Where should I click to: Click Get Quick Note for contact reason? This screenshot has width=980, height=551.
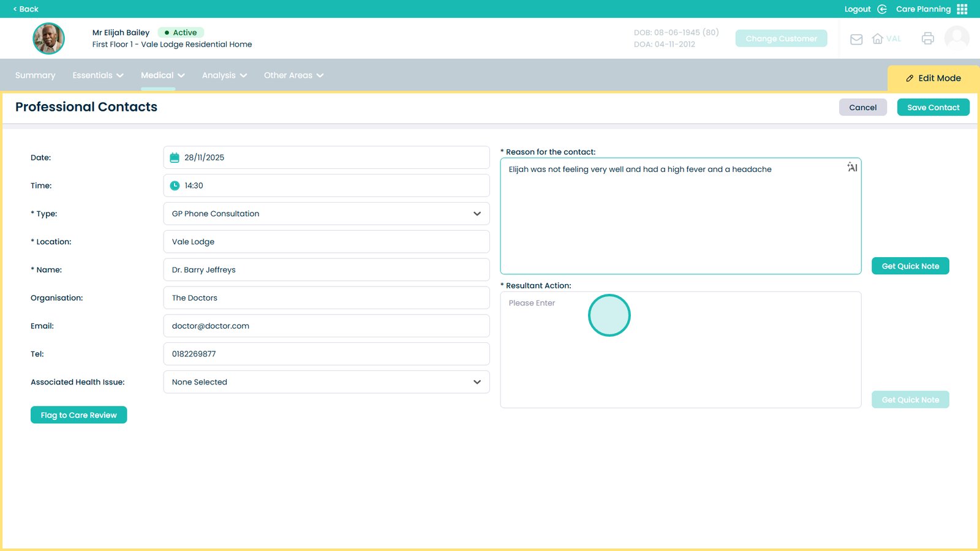point(910,266)
